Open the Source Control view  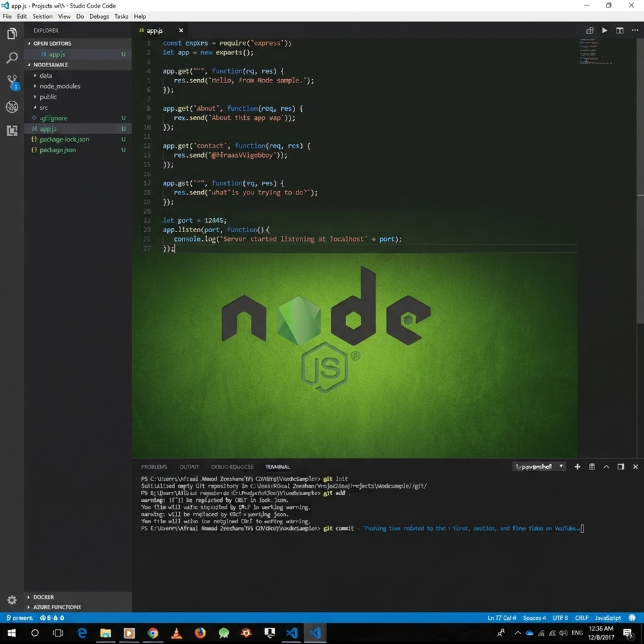pos(13,82)
